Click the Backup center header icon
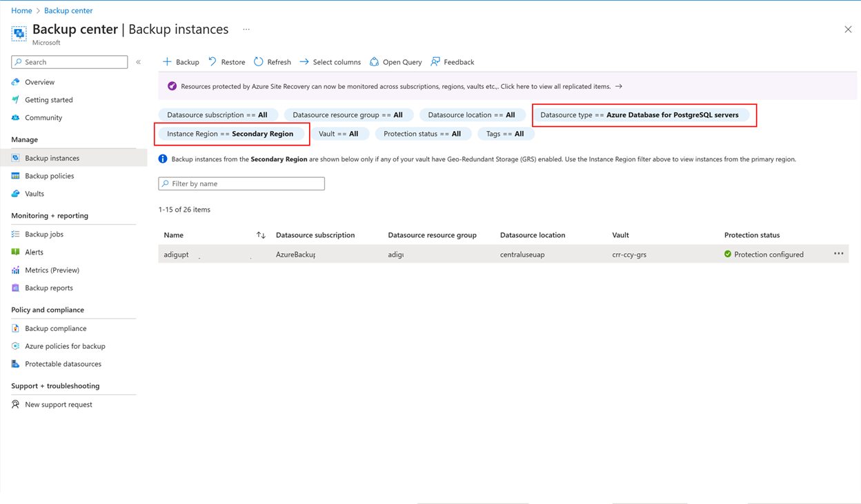 point(19,32)
